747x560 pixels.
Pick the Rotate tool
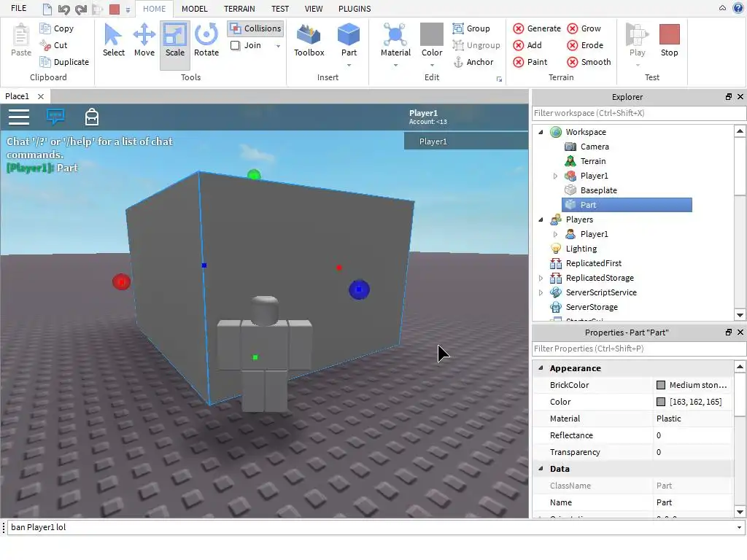click(206, 41)
